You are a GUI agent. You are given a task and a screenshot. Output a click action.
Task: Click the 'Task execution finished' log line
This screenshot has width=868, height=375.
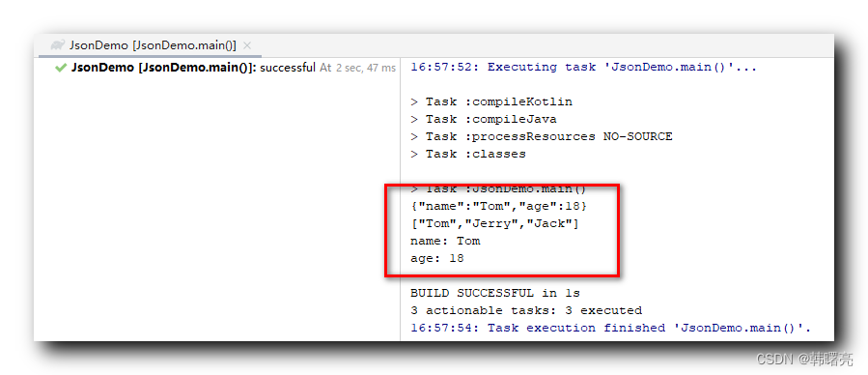[x=610, y=328]
